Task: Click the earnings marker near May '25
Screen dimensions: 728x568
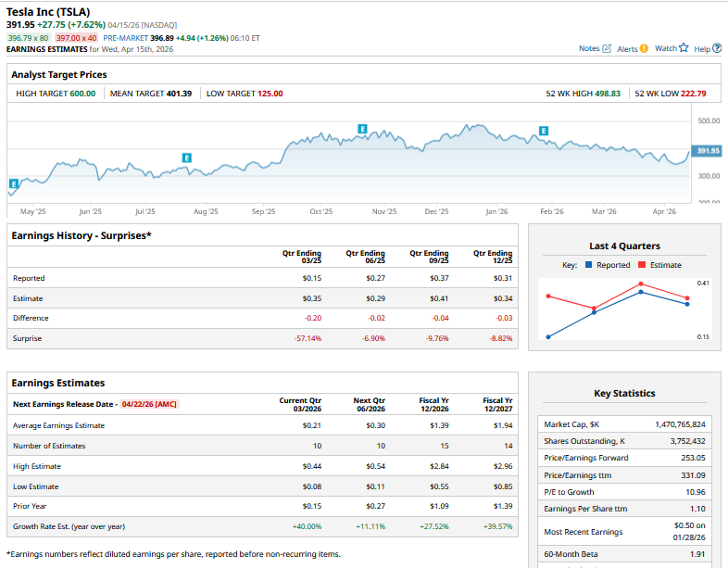Action: pyautogui.click(x=14, y=184)
